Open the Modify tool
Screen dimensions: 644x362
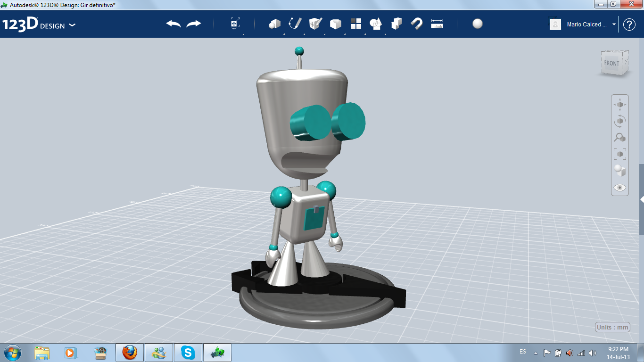point(335,24)
